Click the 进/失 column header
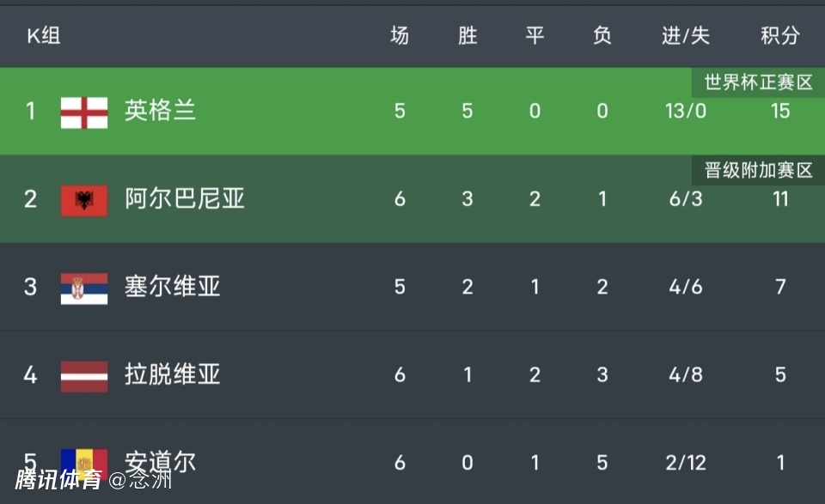825x504 pixels. pyautogui.click(x=686, y=36)
